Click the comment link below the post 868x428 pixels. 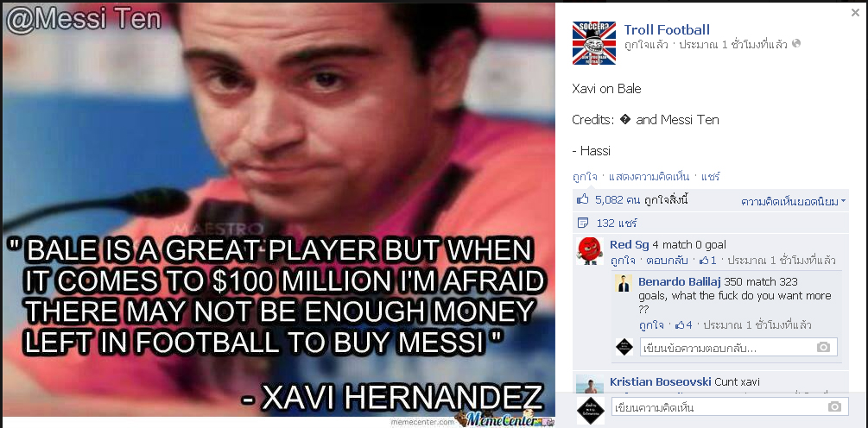tap(649, 177)
